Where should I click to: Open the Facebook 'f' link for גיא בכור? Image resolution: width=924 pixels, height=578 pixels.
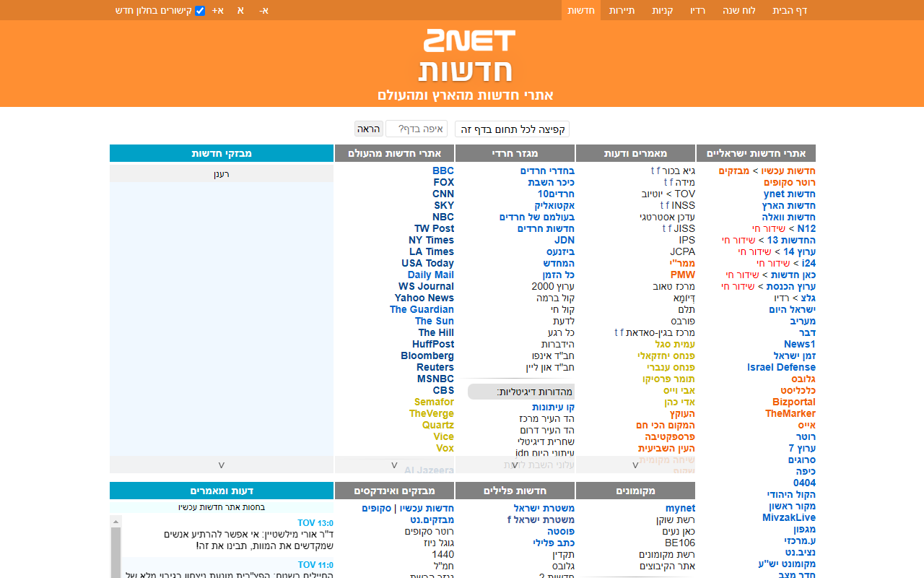point(658,171)
